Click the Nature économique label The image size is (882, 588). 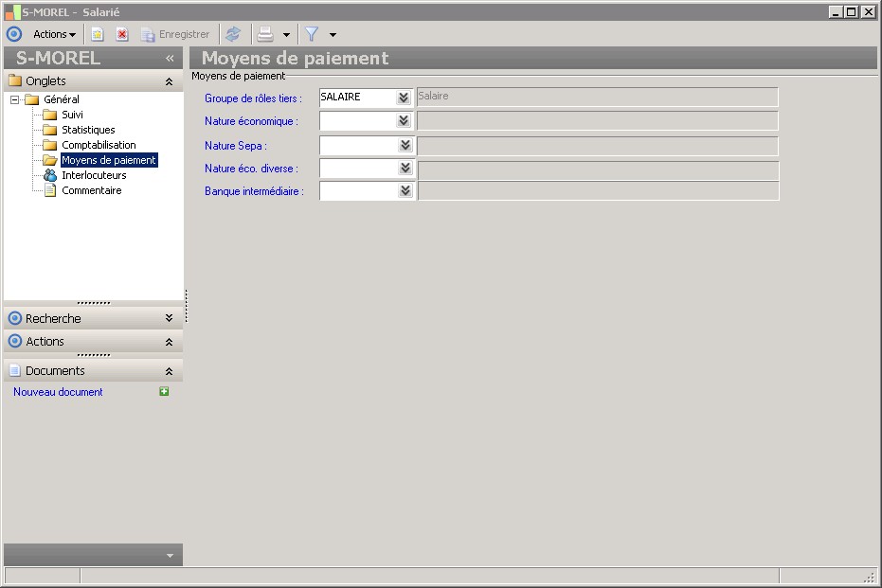(251, 121)
